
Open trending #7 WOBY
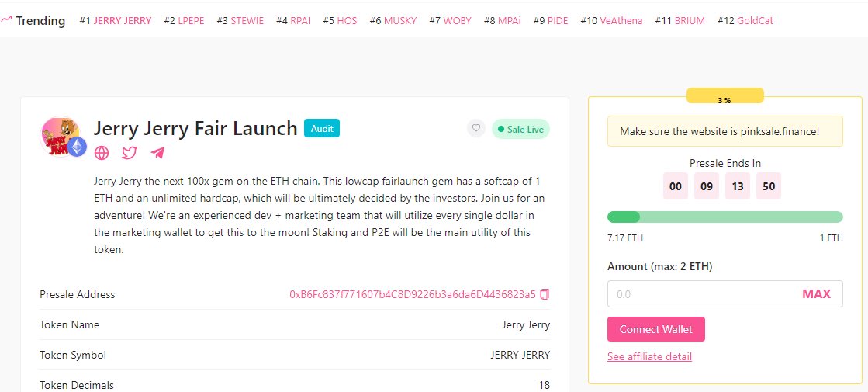[x=450, y=21]
